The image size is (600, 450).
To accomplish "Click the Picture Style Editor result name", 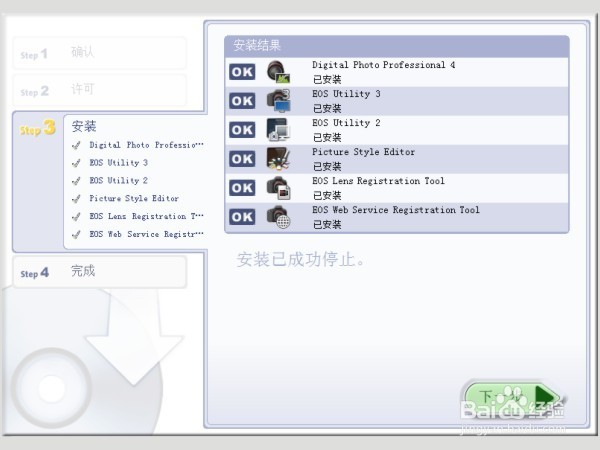I will pyautogui.click(x=363, y=152).
